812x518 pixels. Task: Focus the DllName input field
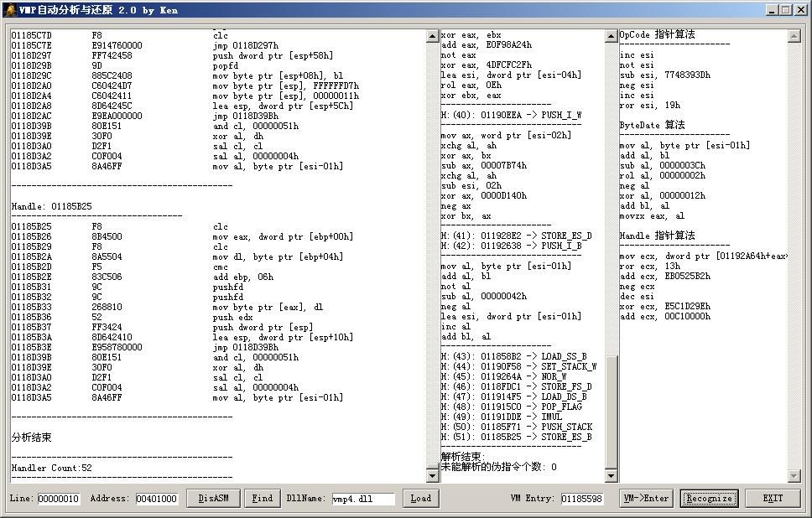[363, 499]
